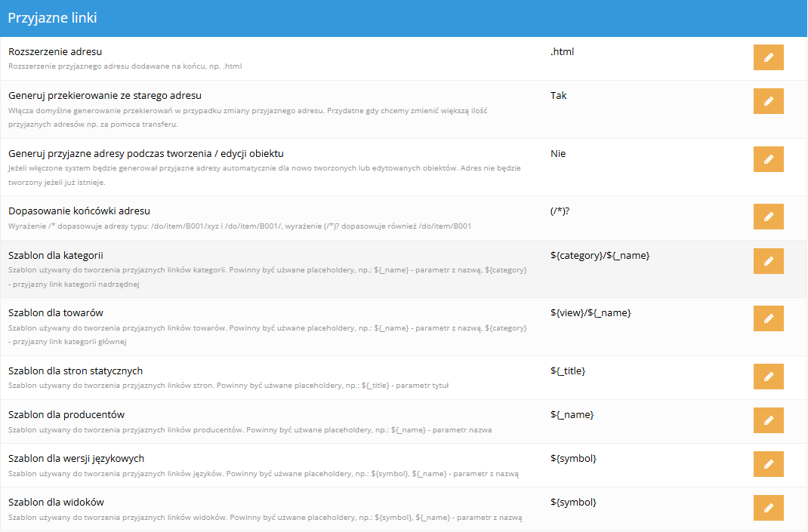Click "${symbol}" value for wersji językowych
808x532 pixels.
tap(573, 458)
